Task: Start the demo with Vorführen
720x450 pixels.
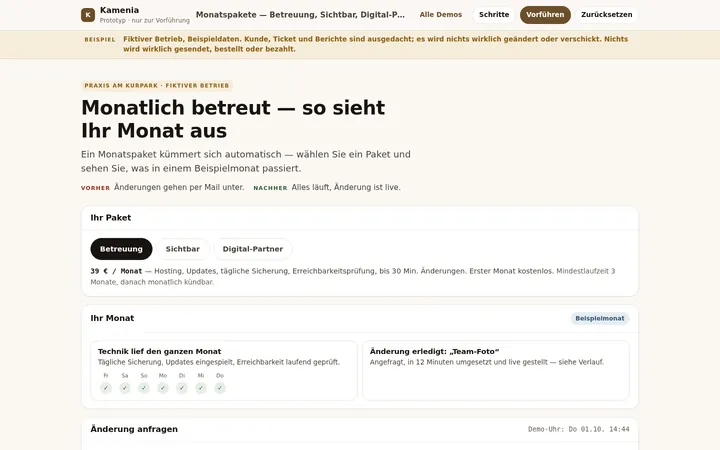Action: [545, 15]
